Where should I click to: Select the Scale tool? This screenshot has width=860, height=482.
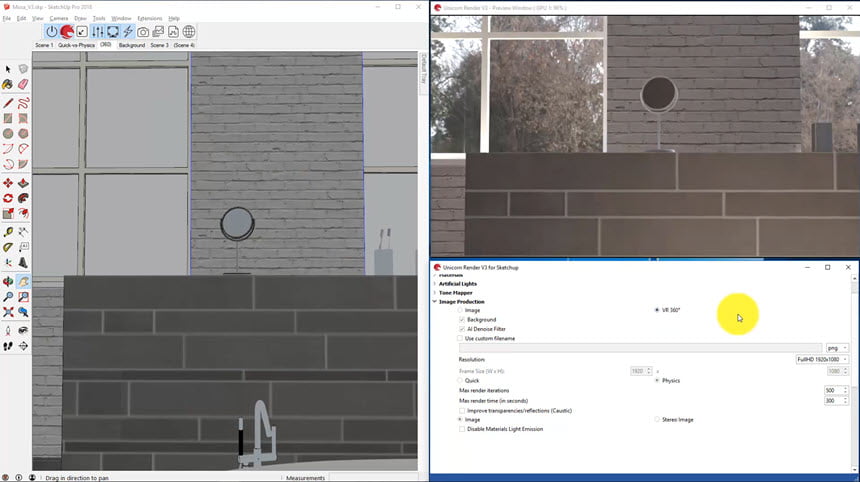[8, 213]
